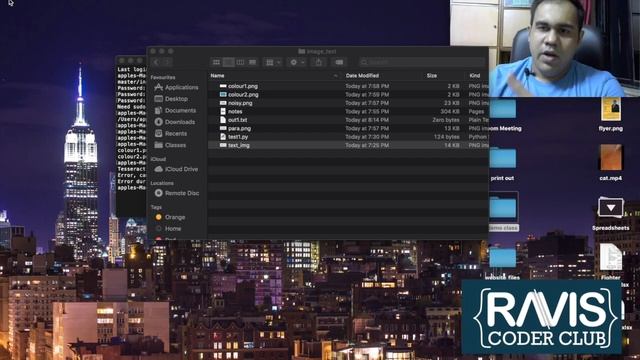Switch Finder to column view
The width and height of the screenshot is (640, 360).
pyautogui.click(x=240, y=62)
